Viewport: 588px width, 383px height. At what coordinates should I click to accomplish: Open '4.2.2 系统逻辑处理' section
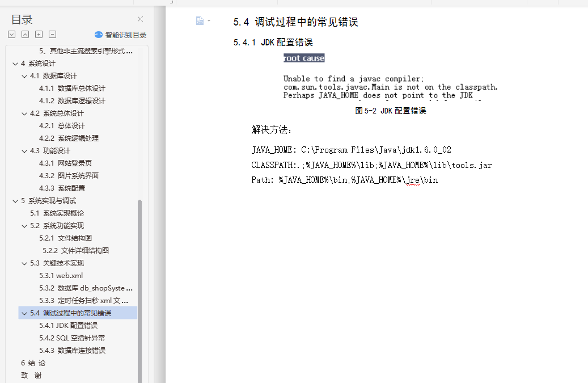pyautogui.click(x=69, y=138)
